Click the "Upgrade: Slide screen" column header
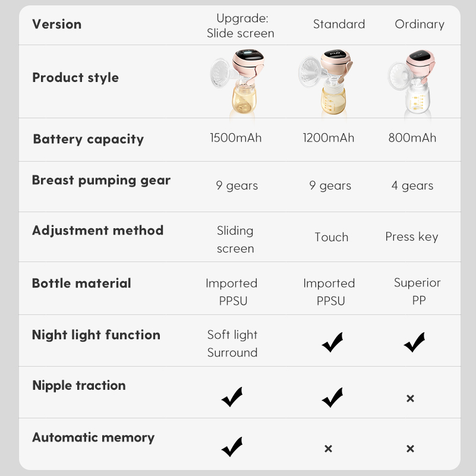476x476 pixels. point(241,26)
